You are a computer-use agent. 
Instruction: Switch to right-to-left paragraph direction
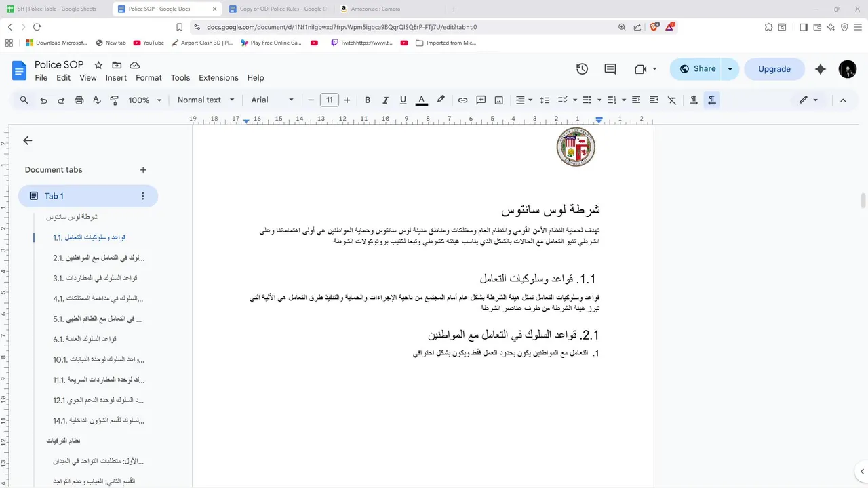coord(711,100)
